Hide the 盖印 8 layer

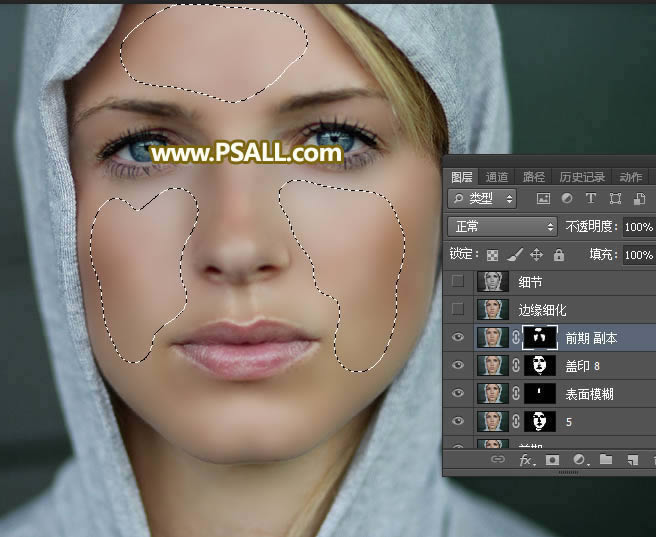tap(458, 366)
